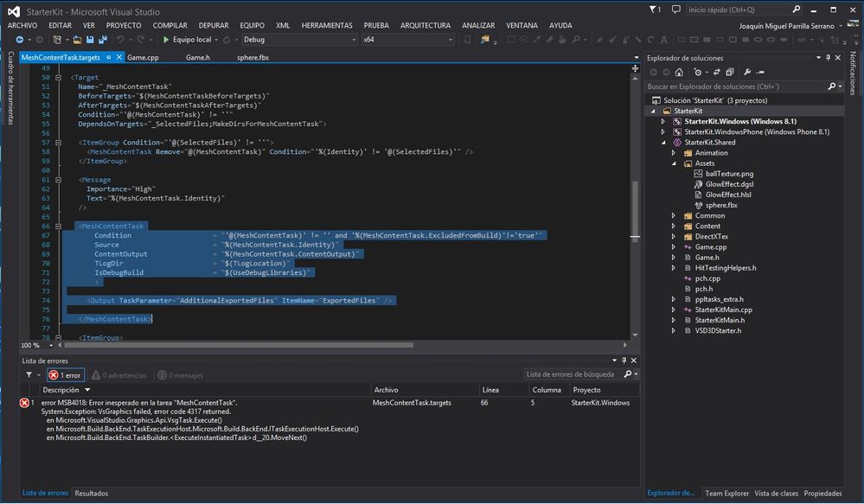Click the horizontal scrollbar of the editor

tap(239, 345)
